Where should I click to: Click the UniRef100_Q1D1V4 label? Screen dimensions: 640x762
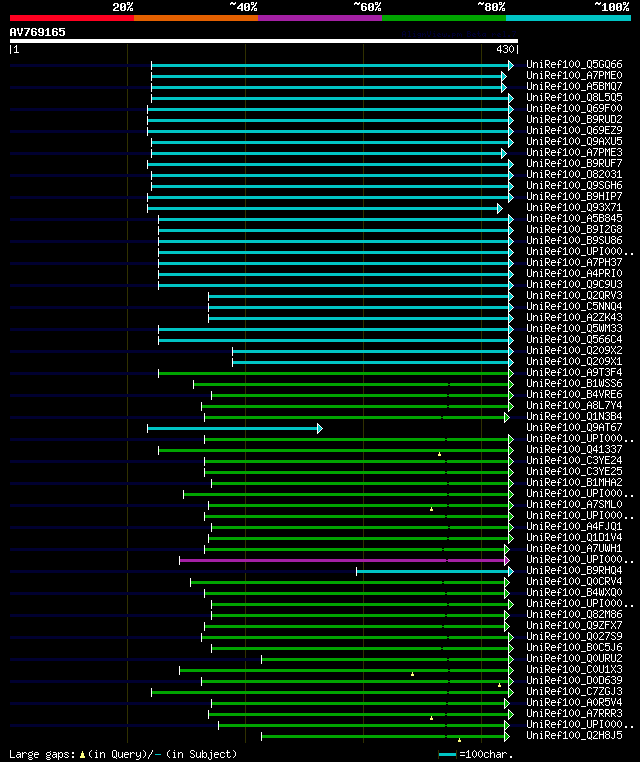(x=574, y=537)
